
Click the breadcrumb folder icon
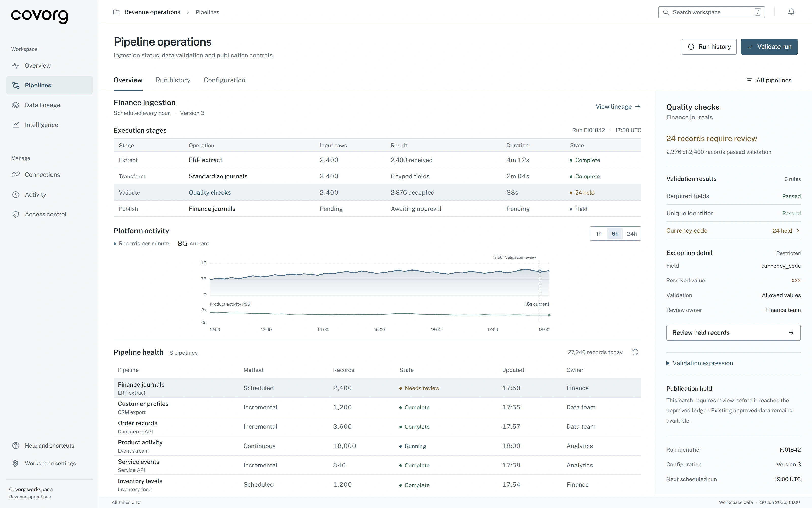pyautogui.click(x=116, y=12)
